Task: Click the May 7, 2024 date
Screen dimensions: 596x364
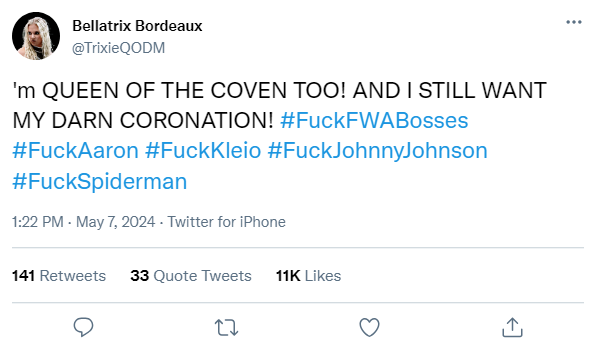Action: (116, 222)
